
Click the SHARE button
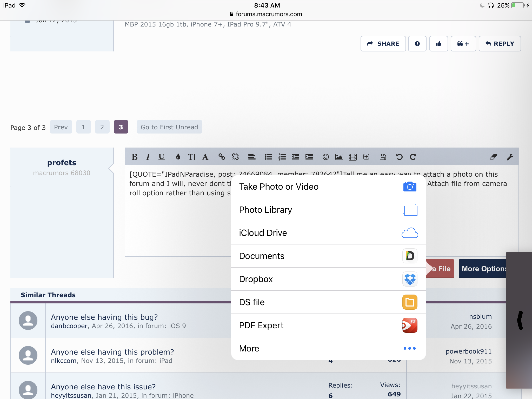click(x=383, y=44)
